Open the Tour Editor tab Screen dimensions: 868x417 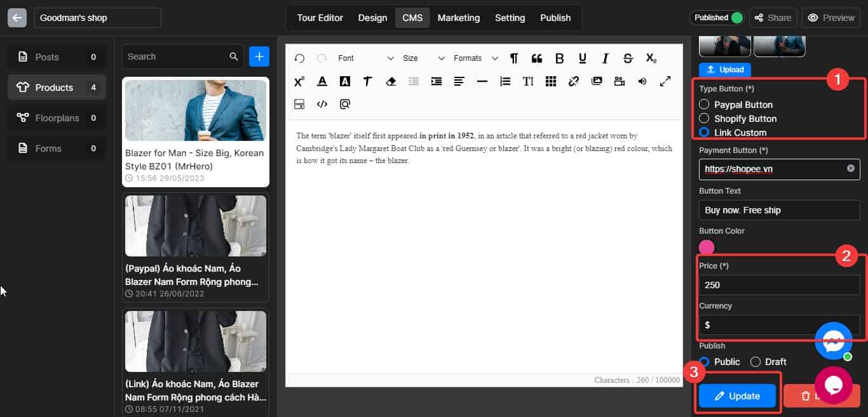320,18
